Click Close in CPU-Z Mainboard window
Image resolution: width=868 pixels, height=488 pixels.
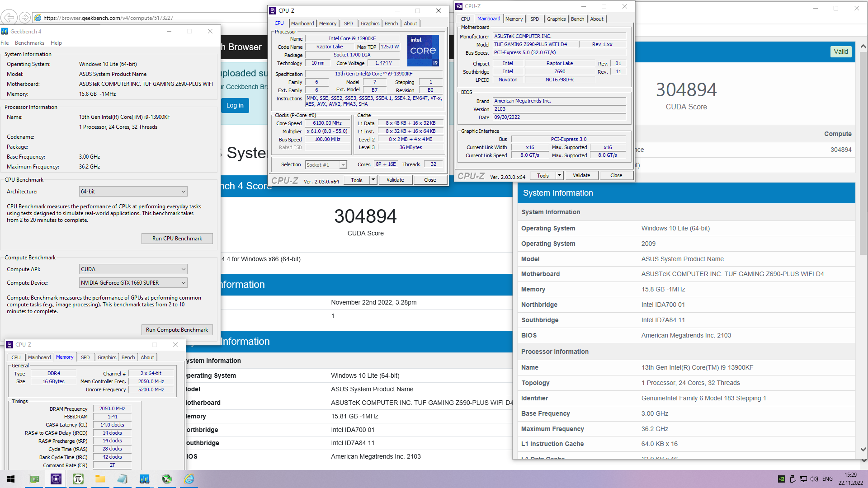616,175
